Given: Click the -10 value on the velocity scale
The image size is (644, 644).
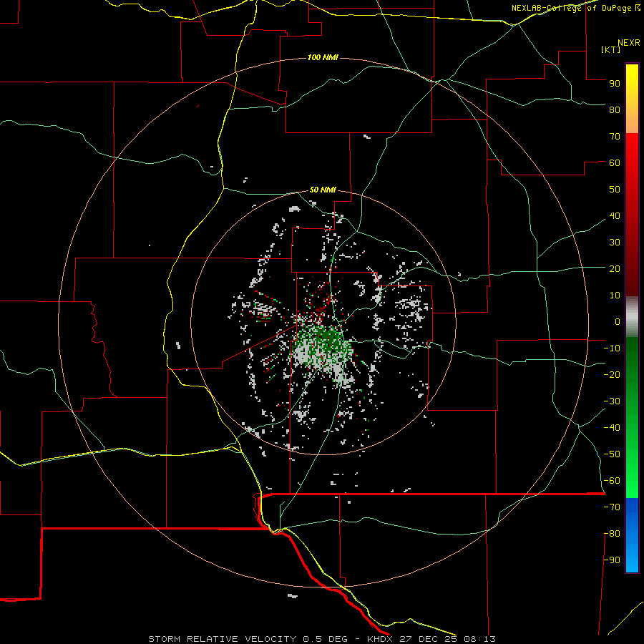Looking at the screenshot, I should (x=612, y=348).
